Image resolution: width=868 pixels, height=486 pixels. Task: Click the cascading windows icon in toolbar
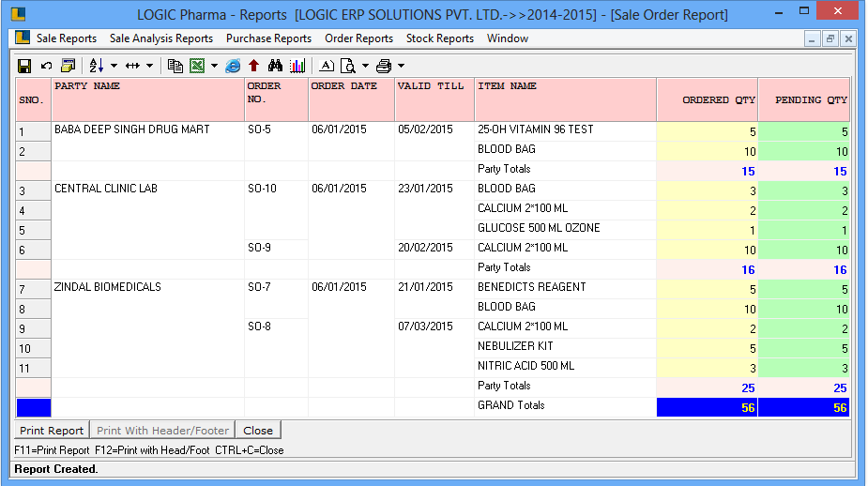coord(69,67)
